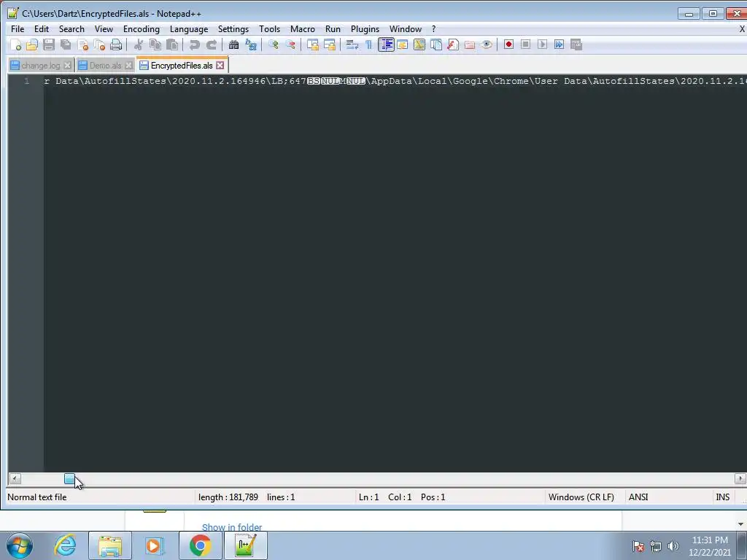Click the Print toolbar icon
The image size is (747, 560).
pos(116,44)
